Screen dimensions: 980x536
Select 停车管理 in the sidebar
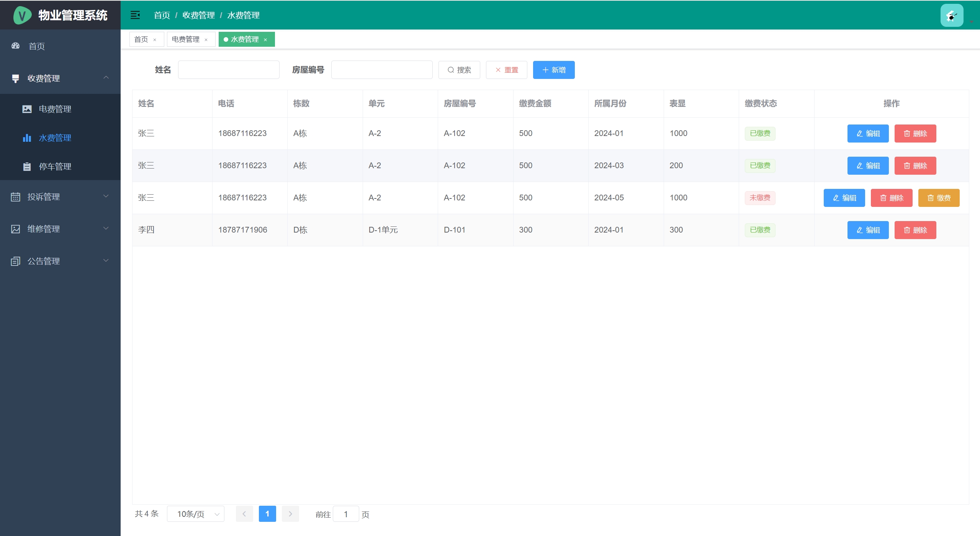(x=55, y=166)
